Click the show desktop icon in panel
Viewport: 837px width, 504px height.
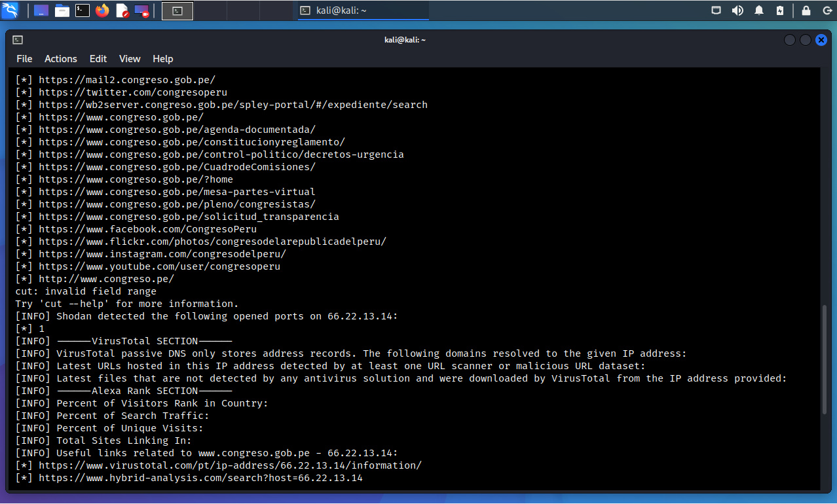pyautogui.click(x=41, y=10)
